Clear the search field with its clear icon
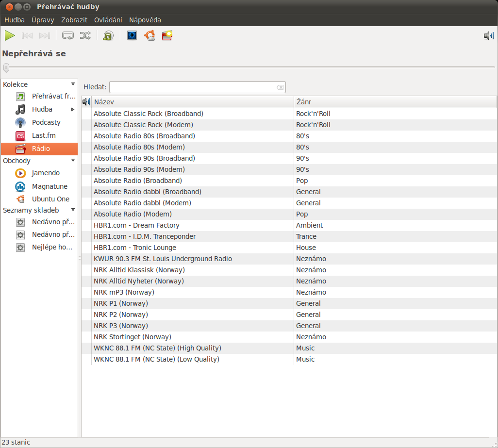This screenshot has height=448, width=498. click(x=280, y=87)
